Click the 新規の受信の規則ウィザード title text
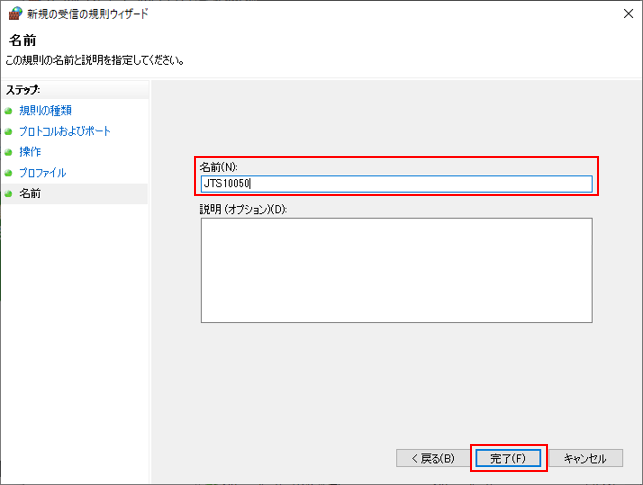Screen dimensions: 643x485 (87, 14)
